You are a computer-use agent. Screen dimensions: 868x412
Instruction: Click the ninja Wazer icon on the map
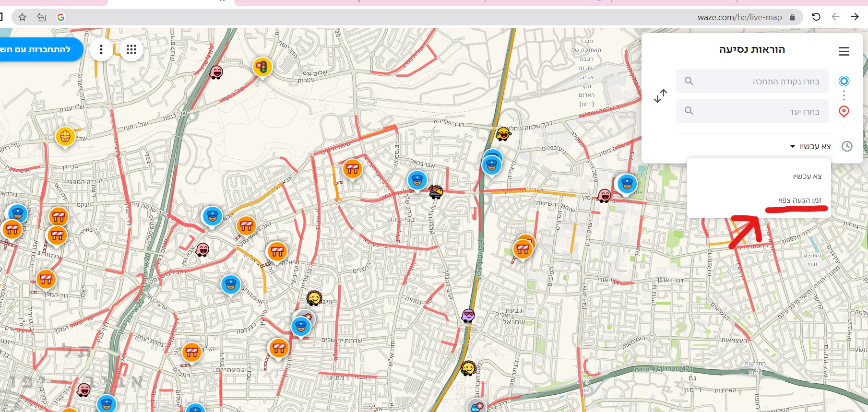[436, 192]
